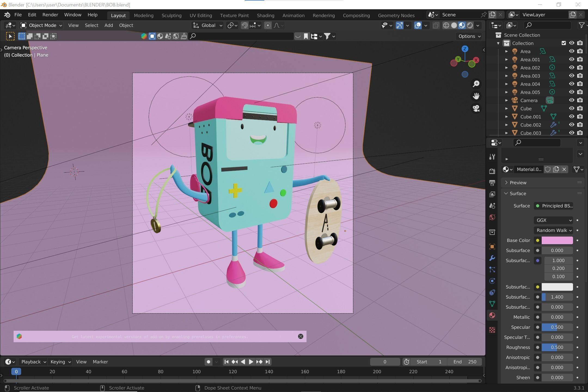Select the tweak select tool icon
The image size is (588, 392).
[x=10, y=36]
